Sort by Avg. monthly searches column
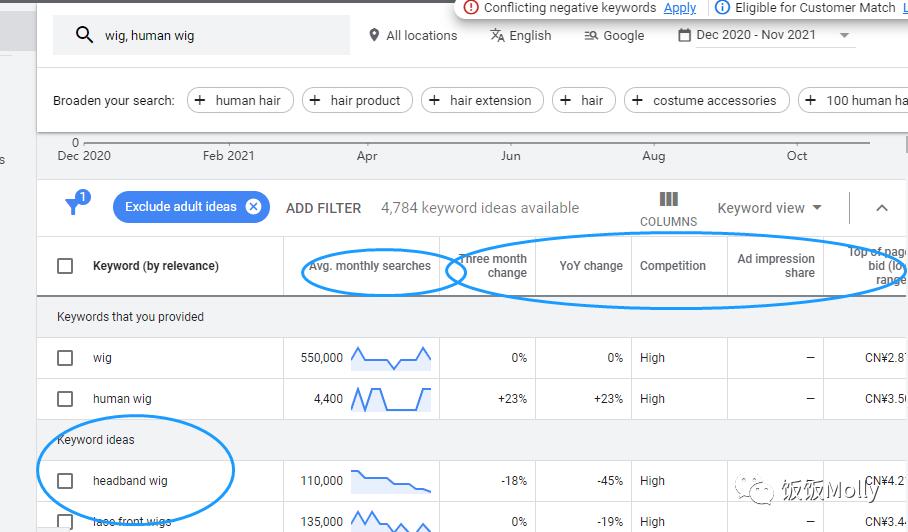 [369, 266]
